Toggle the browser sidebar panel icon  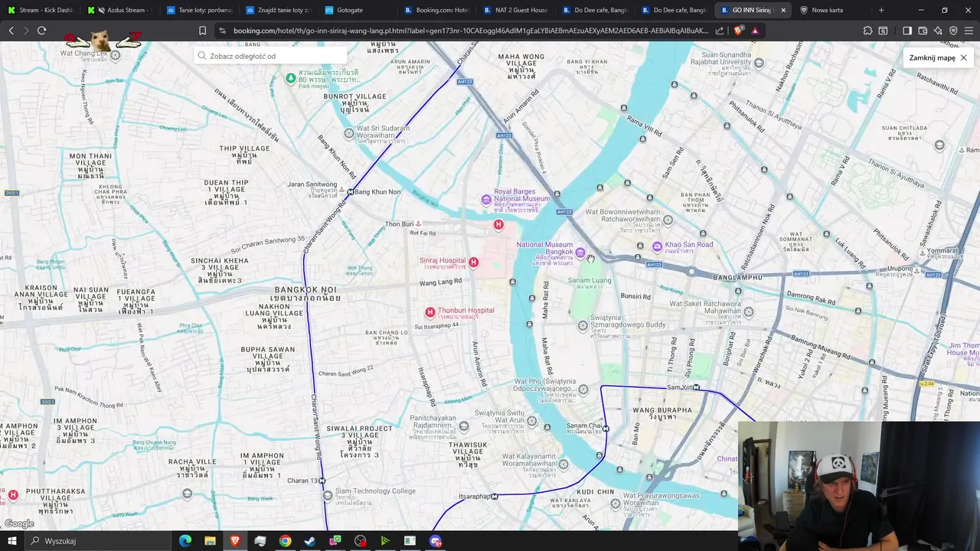(x=907, y=31)
